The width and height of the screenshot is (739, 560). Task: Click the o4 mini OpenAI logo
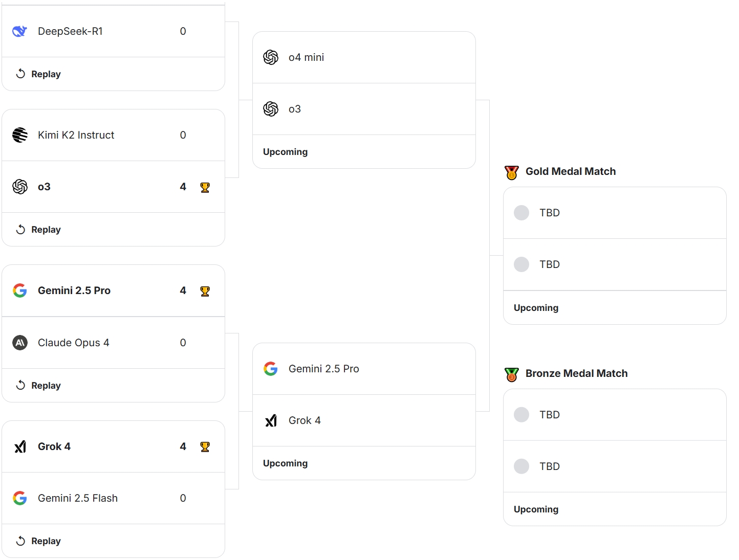[x=271, y=57]
